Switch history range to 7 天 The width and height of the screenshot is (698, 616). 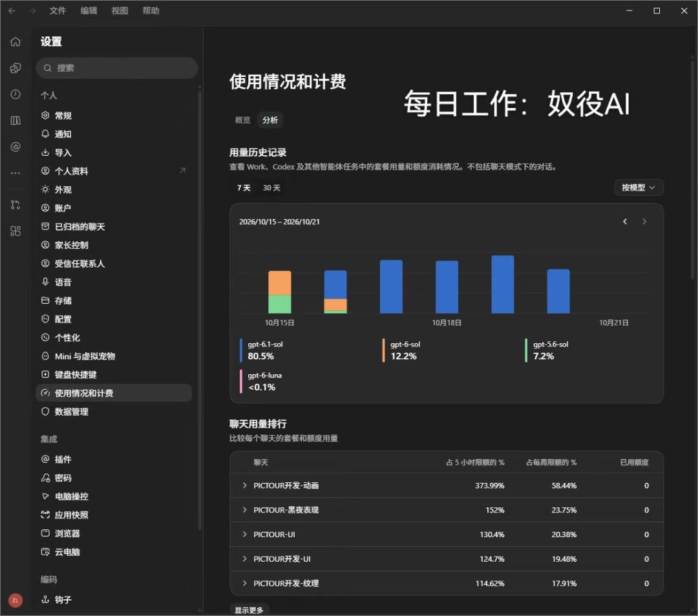(244, 188)
